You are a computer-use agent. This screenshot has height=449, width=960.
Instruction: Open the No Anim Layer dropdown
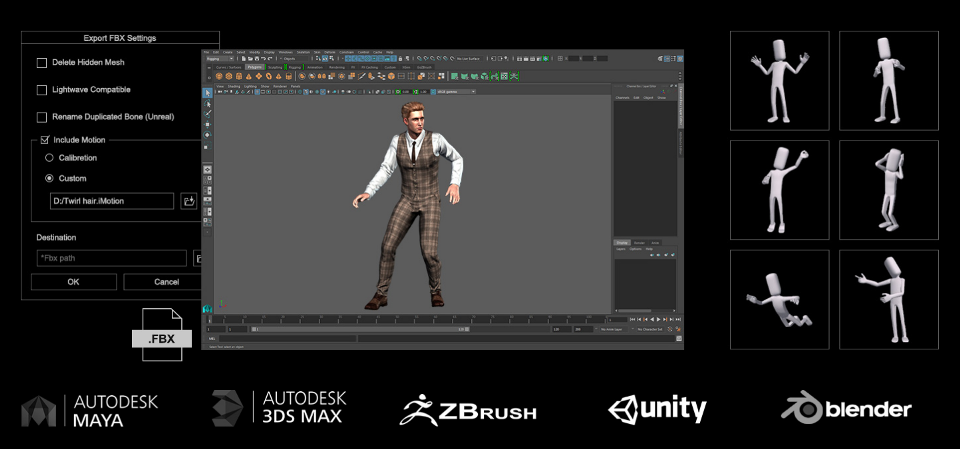614,329
